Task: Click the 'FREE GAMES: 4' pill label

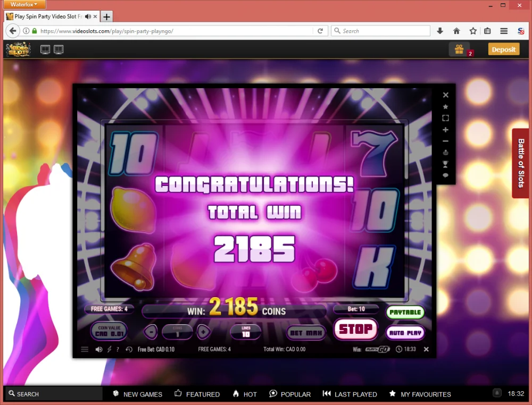Action: click(x=109, y=309)
